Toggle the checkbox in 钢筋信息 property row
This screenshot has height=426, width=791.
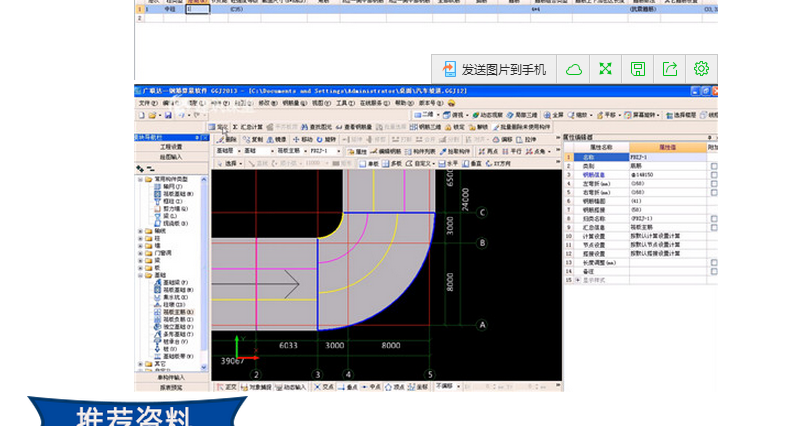[x=714, y=175]
